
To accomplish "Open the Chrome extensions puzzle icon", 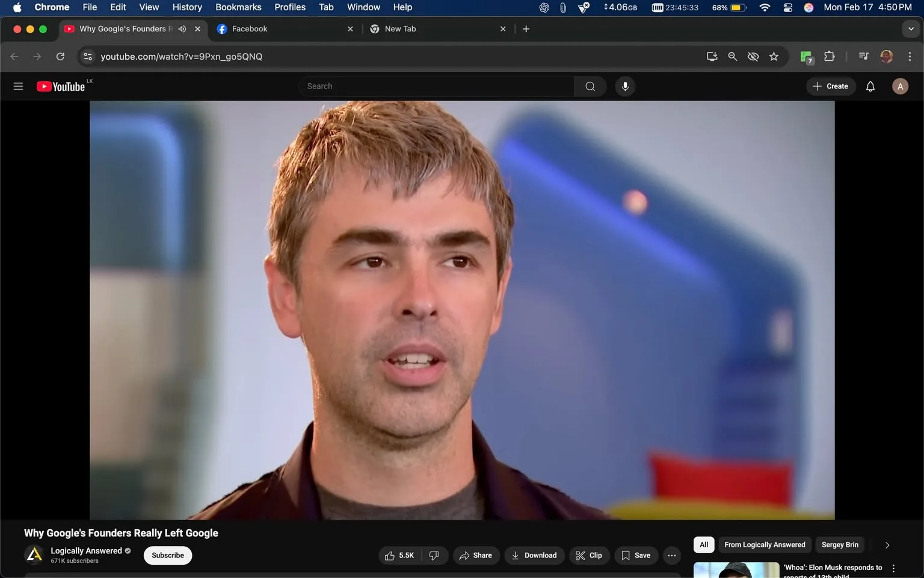I will (x=829, y=57).
